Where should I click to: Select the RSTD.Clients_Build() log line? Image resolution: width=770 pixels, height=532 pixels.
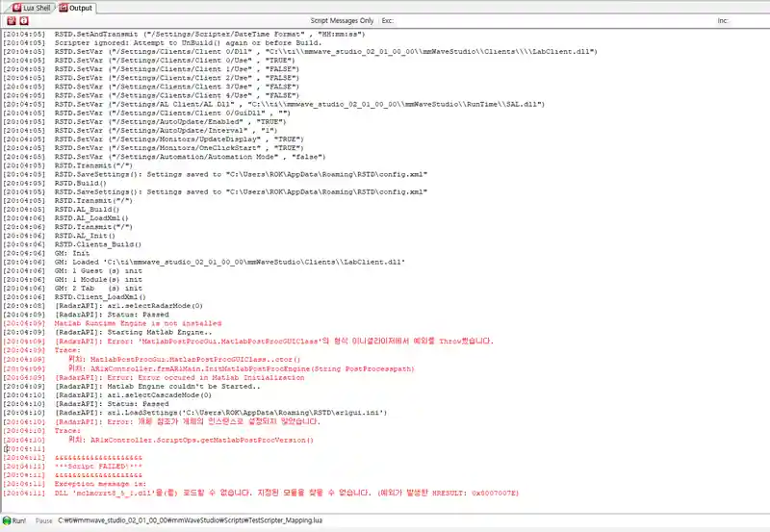[73, 244]
